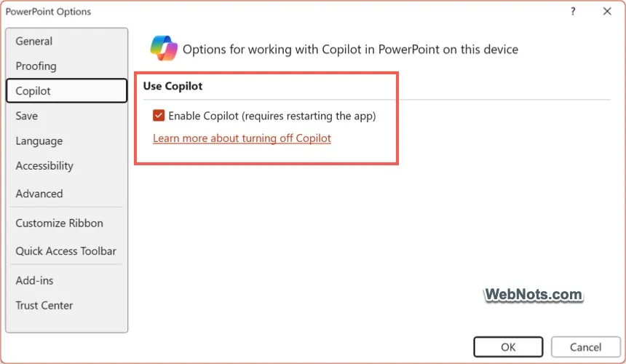Open Quick Access Toolbar settings
The height and width of the screenshot is (364, 626).
[67, 251]
